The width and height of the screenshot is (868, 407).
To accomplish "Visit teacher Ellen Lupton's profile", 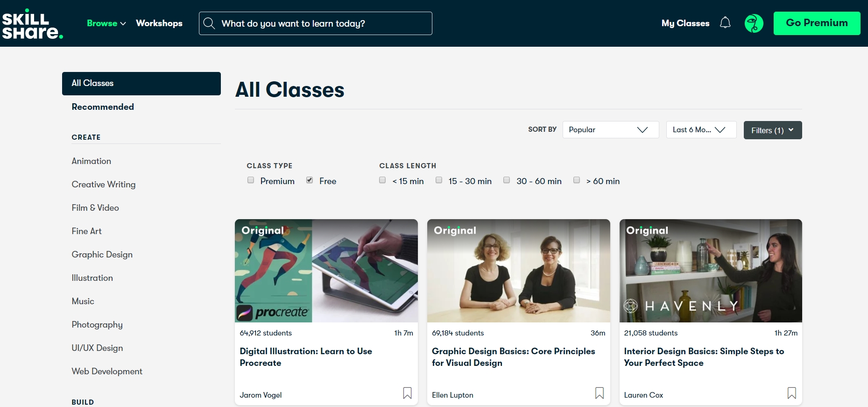I will 452,395.
